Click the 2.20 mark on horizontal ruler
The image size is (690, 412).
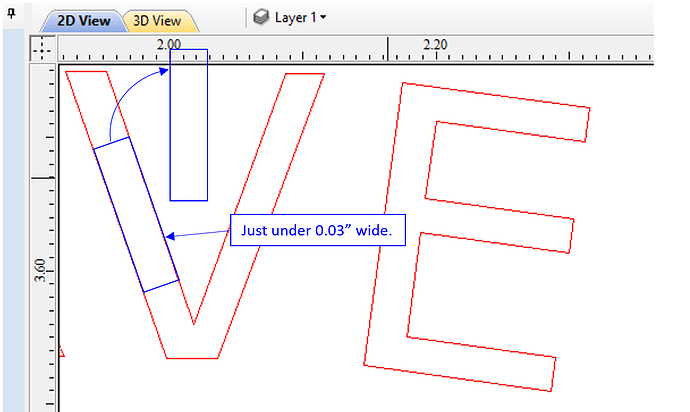click(x=434, y=45)
